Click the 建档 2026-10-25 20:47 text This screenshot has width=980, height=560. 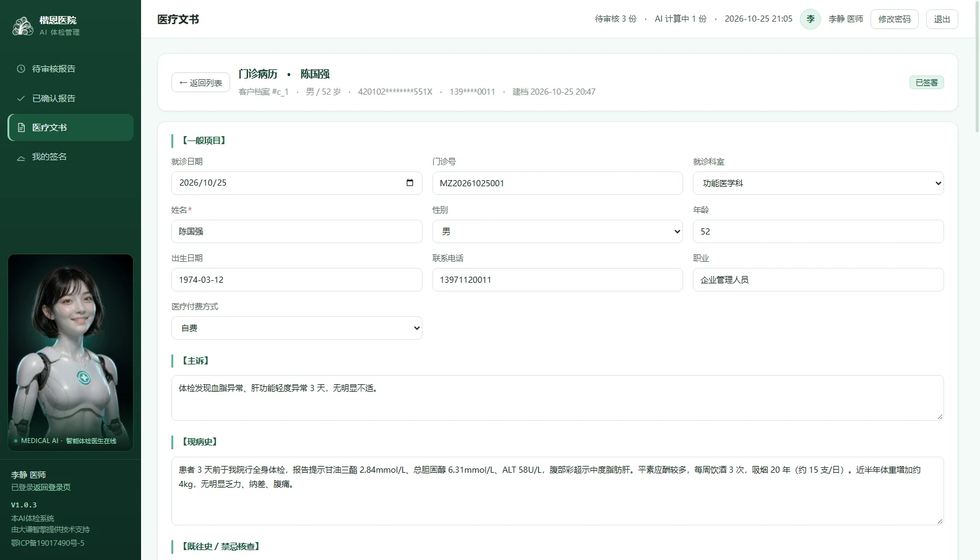554,92
